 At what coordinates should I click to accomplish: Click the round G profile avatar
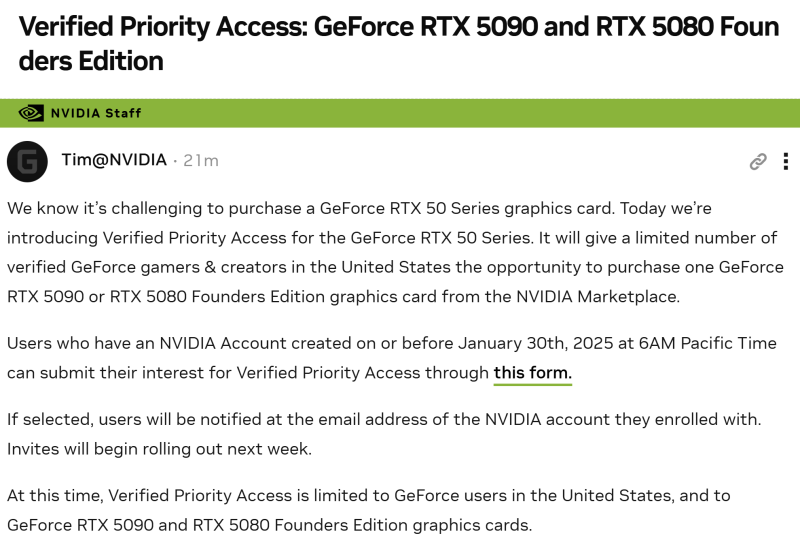point(27,161)
